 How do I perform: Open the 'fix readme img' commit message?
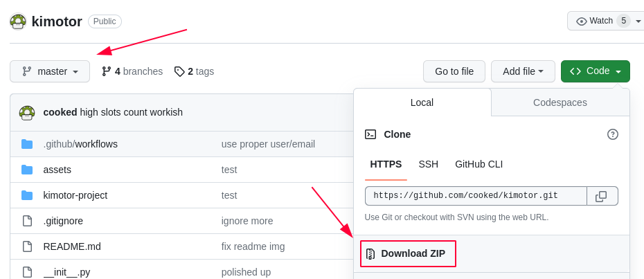tap(253, 246)
